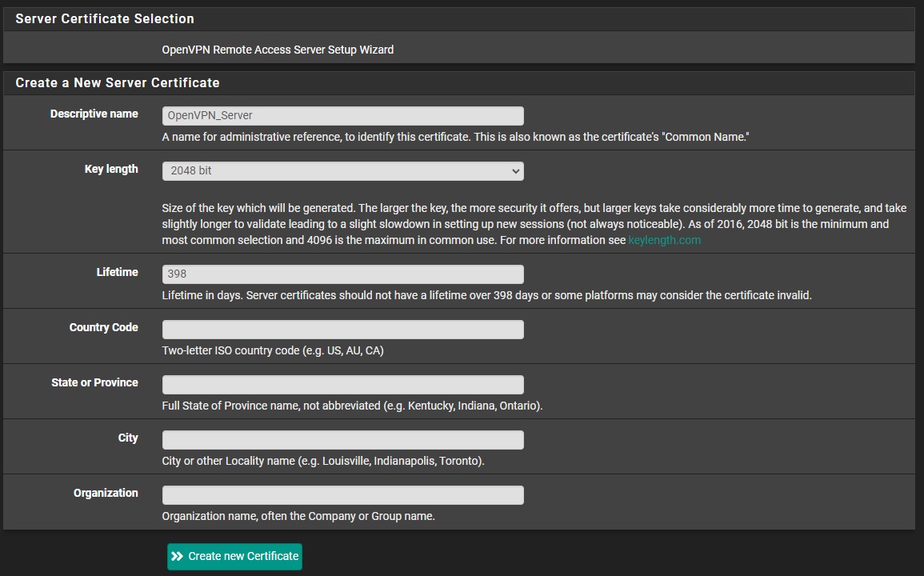The width and height of the screenshot is (924, 576).
Task: Click the Lifetime label
Action: tap(118, 272)
